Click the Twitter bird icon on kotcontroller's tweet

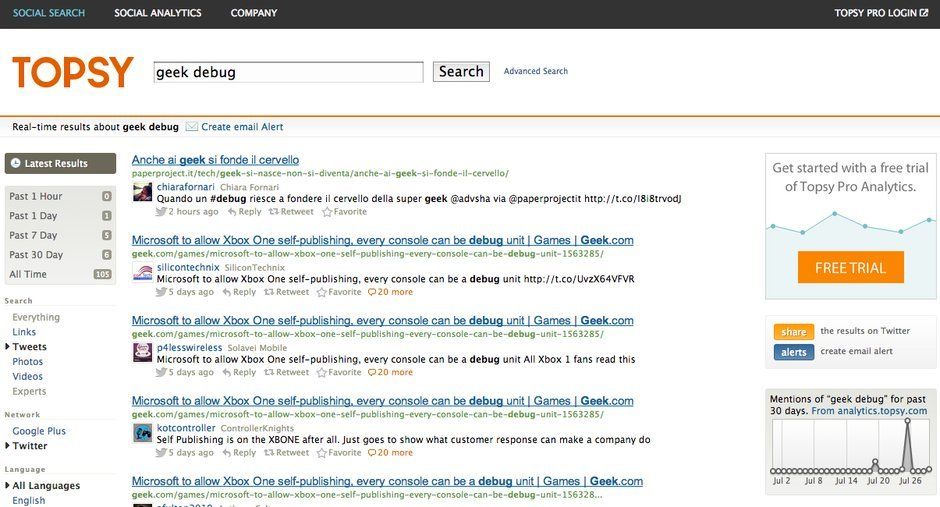click(161, 452)
